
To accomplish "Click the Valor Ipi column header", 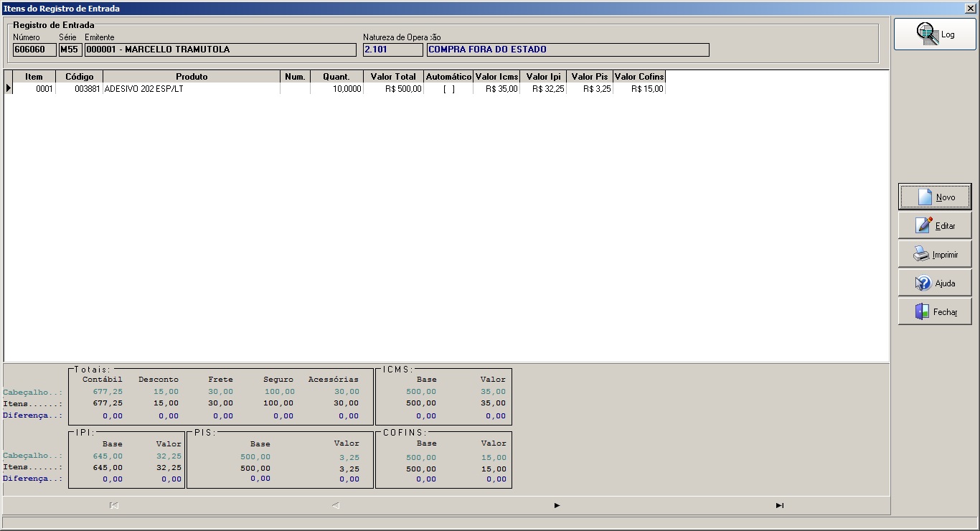I will [x=543, y=77].
